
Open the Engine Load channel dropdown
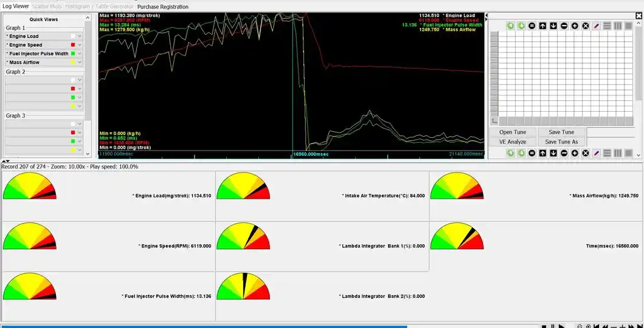79,36
